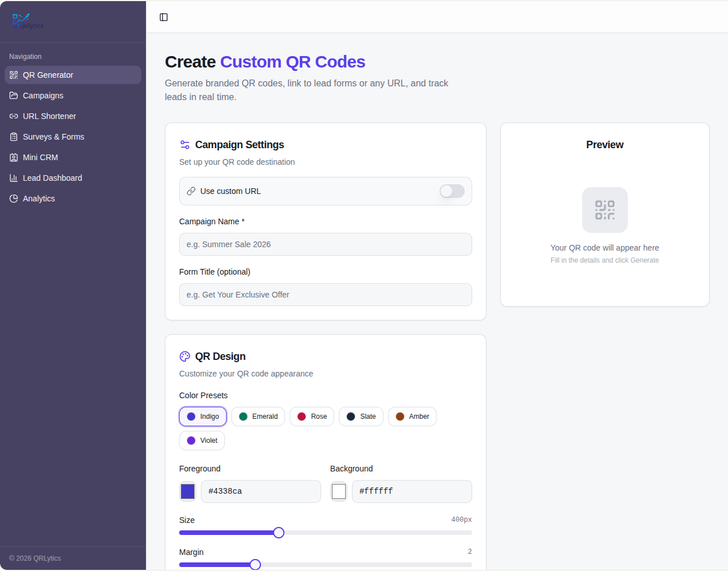This screenshot has width=728, height=571.
Task: Click the Margin slider handle
Action: click(255, 565)
